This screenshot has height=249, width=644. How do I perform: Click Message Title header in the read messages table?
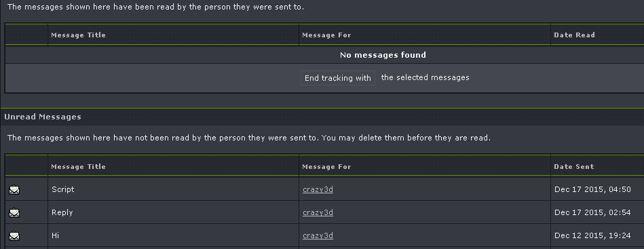(x=79, y=35)
